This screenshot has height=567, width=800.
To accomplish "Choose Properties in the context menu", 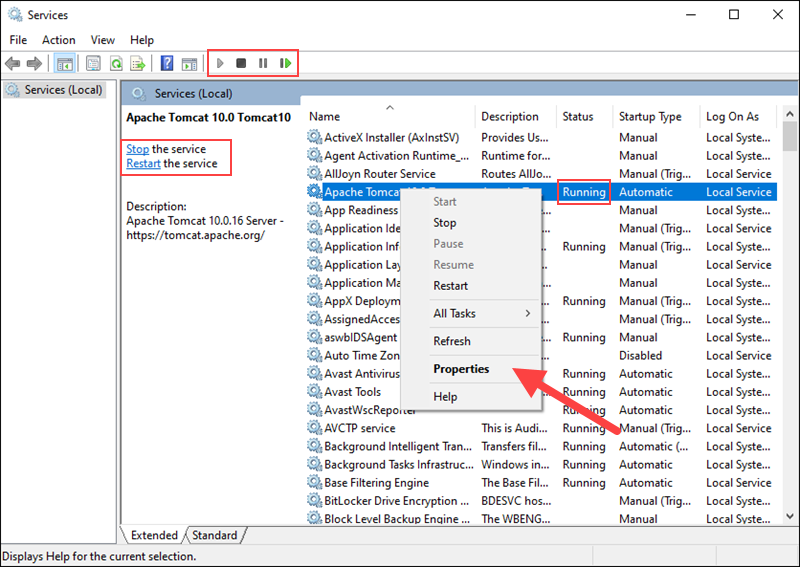I will point(461,369).
